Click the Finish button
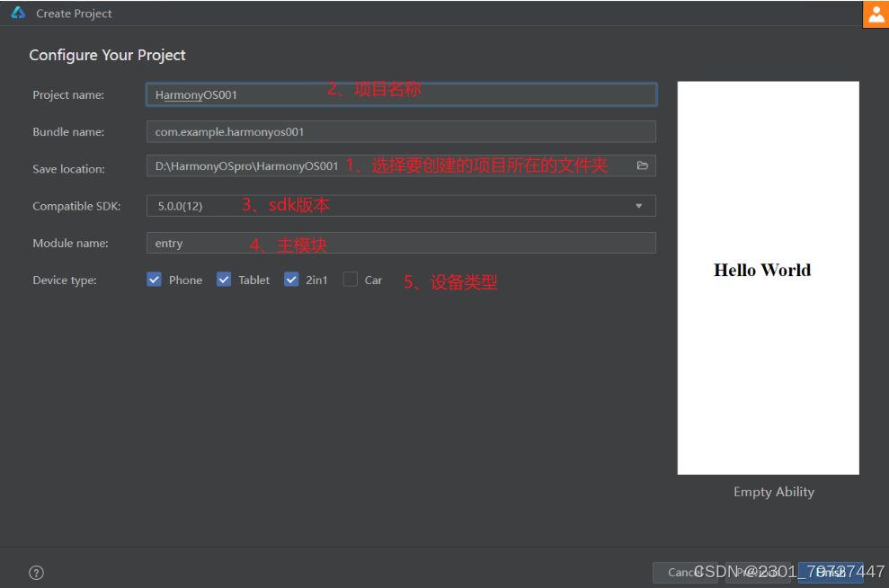This screenshot has width=889, height=588. point(831,573)
